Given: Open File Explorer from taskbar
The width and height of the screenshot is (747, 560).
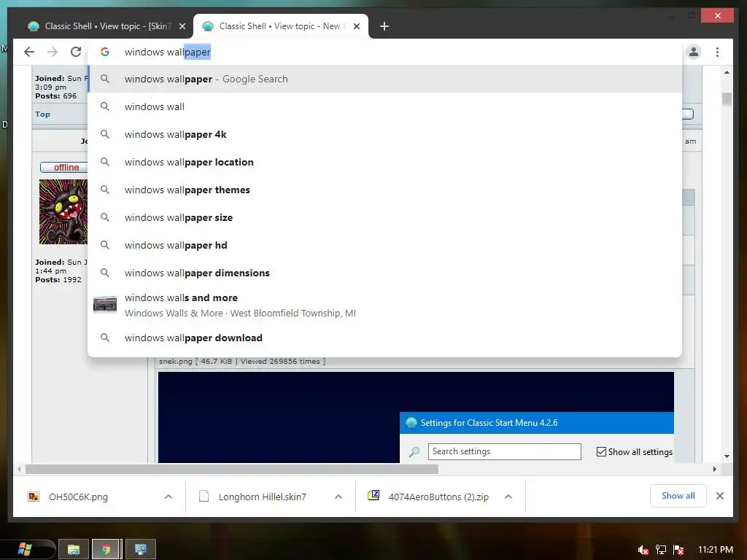Looking at the screenshot, I should [74, 550].
